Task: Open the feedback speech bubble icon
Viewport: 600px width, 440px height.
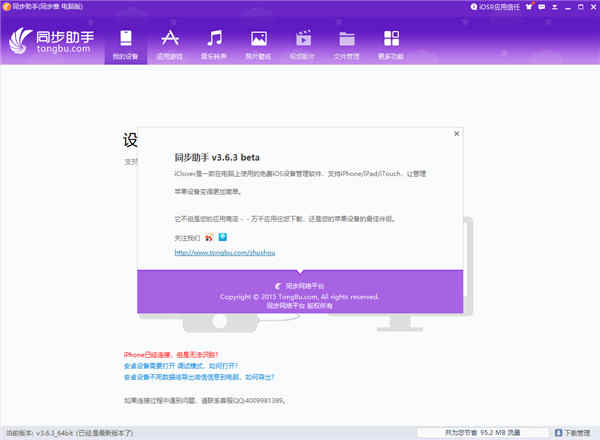Action: 541,7
